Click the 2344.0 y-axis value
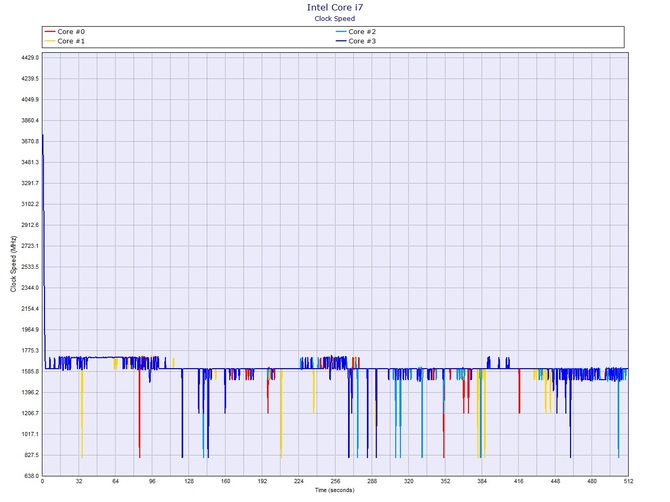 (30, 288)
